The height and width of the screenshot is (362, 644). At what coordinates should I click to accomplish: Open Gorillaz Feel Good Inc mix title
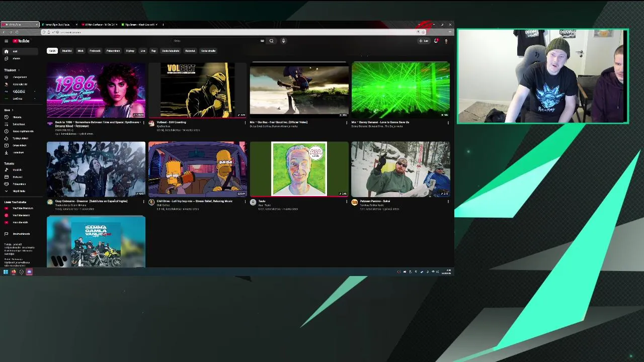[278, 122]
